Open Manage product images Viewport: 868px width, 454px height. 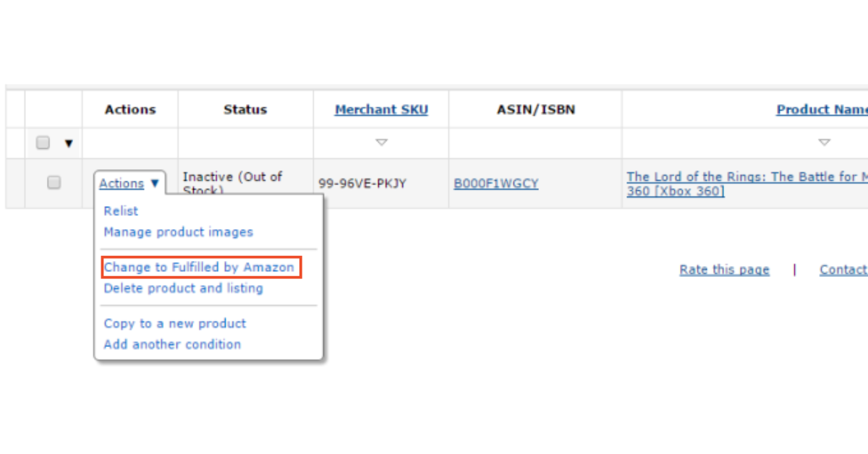178,232
